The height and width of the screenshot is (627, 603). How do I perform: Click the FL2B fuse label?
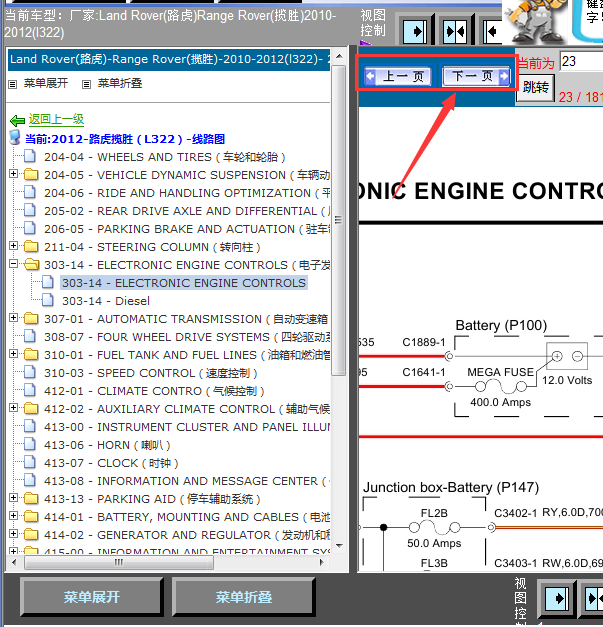[434, 513]
